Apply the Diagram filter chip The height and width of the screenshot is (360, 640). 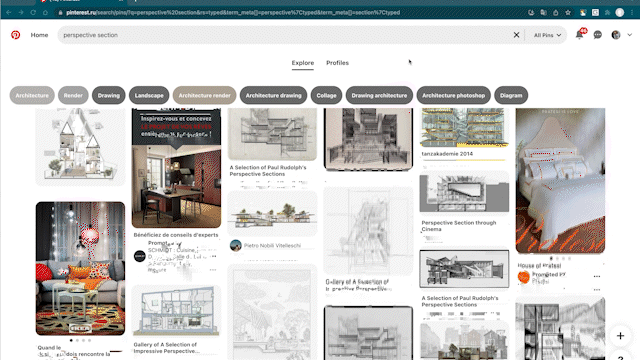[511, 96]
